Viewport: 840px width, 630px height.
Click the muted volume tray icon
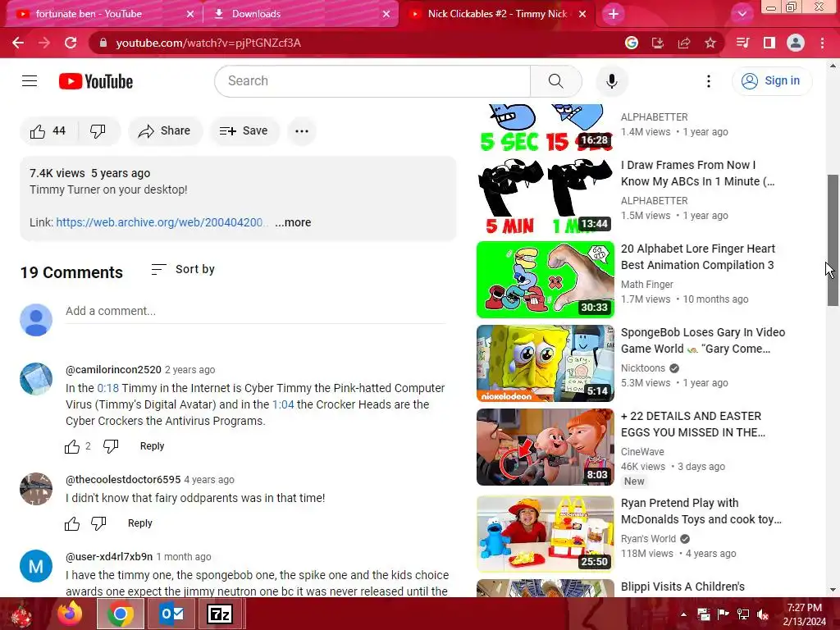(x=764, y=614)
